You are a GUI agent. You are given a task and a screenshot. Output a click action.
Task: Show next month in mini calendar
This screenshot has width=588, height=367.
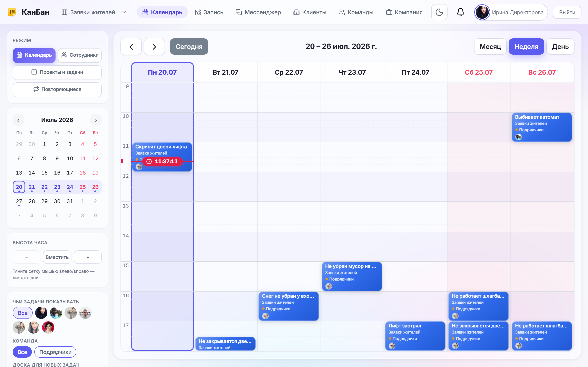[x=96, y=120]
